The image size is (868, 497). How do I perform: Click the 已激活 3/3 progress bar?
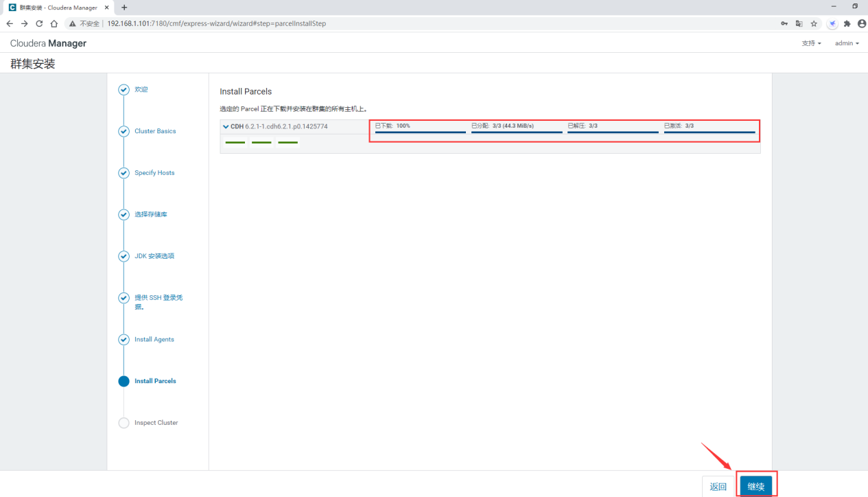pyautogui.click(x=709, y=132)
